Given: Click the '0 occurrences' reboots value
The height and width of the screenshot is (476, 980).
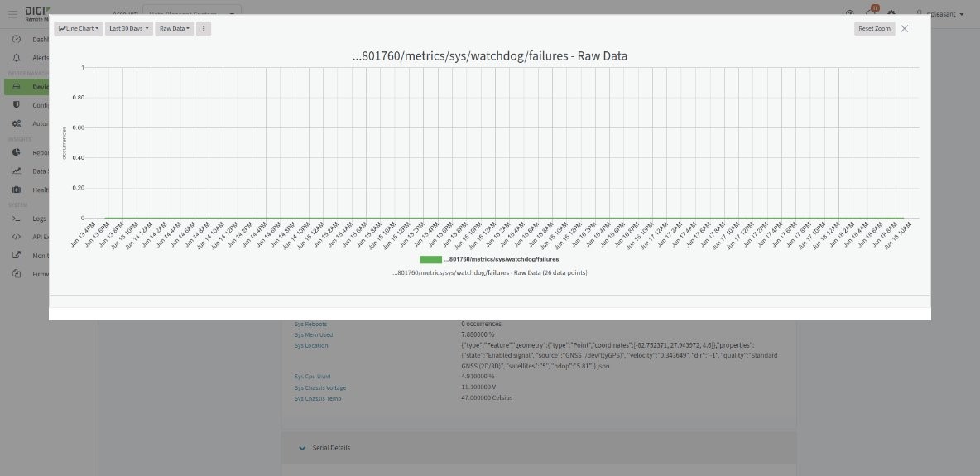Looking at the screenshot, I should point(481,324).
